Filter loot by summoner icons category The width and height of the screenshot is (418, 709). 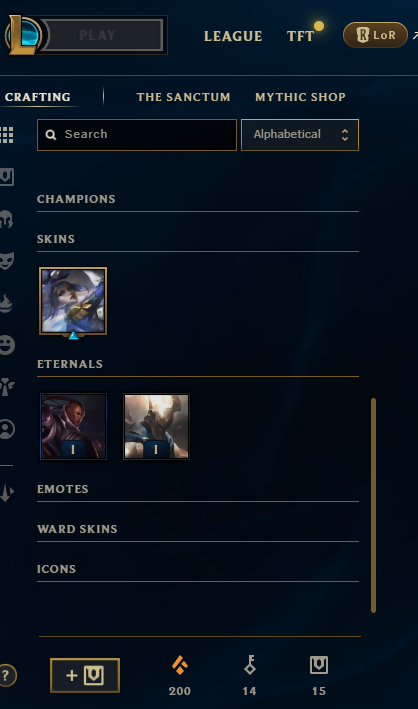pos(7,429)
